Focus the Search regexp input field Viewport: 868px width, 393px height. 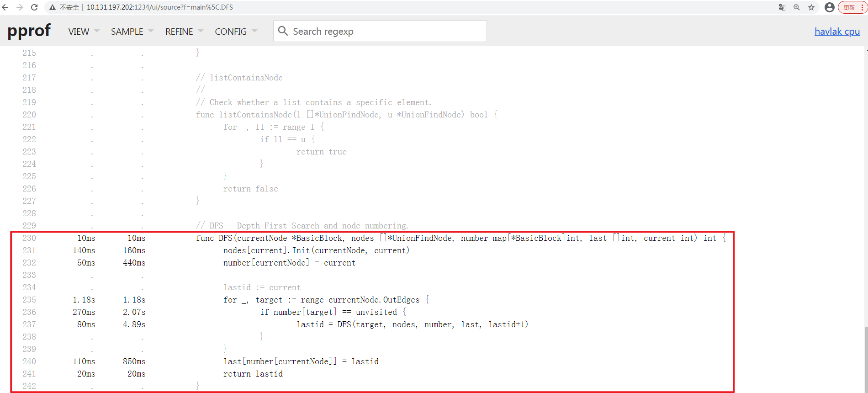click(380, 31)
